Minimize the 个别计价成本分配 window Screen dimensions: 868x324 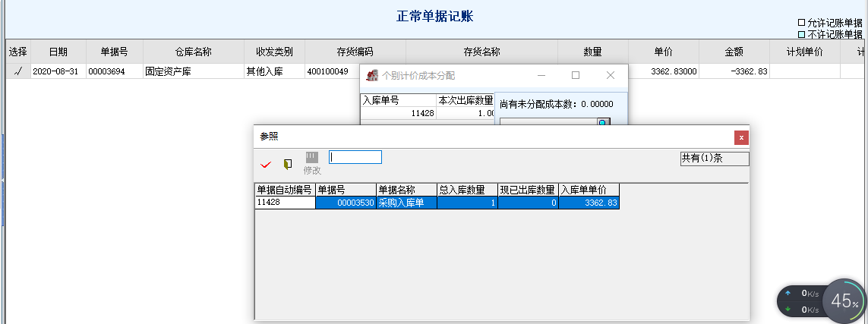point(541,75)
